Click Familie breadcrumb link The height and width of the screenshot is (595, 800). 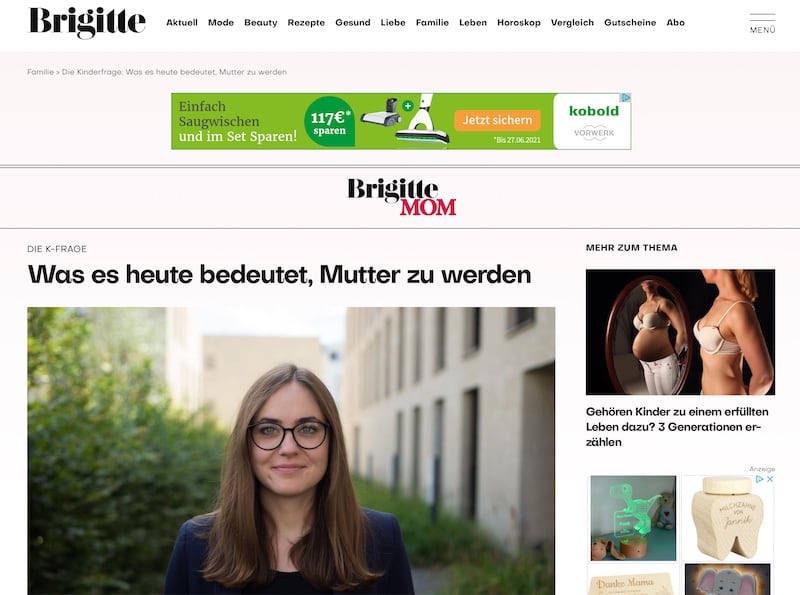pyautogui.click(x=40, y=72)
